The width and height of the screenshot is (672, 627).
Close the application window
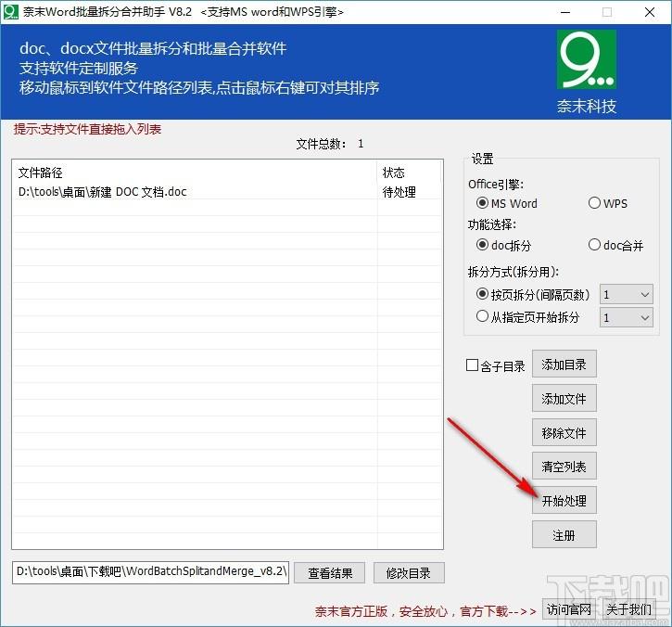pyautogui.click(x=650, y=12)
